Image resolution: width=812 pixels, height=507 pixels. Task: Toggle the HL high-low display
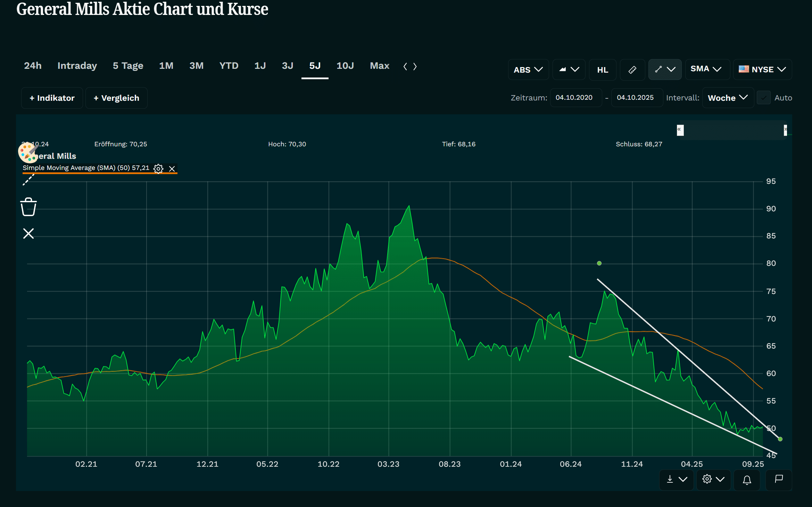tap(603, 70)
